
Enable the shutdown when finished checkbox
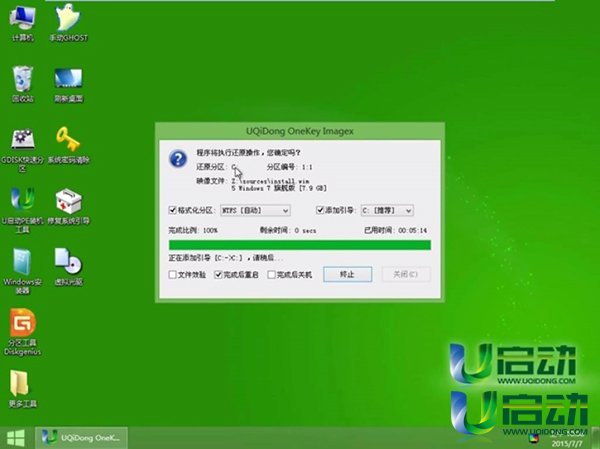click(x=271, y=275)
